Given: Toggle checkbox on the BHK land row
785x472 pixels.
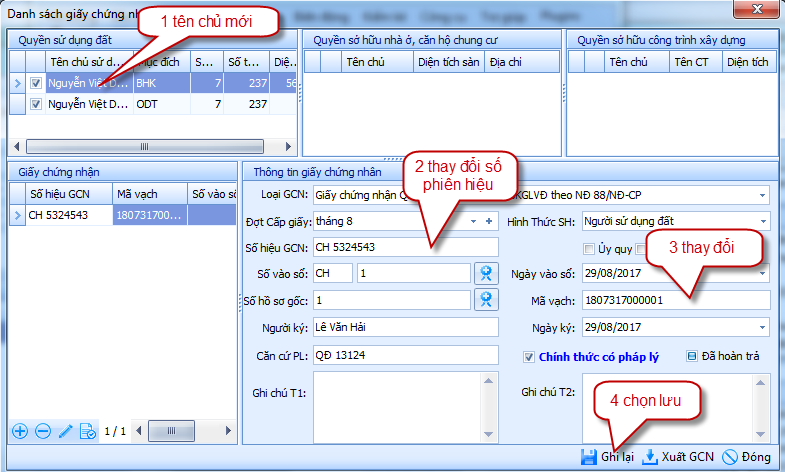Looking at the screenshot, I should pyautogui.click(x=36, y=85).
